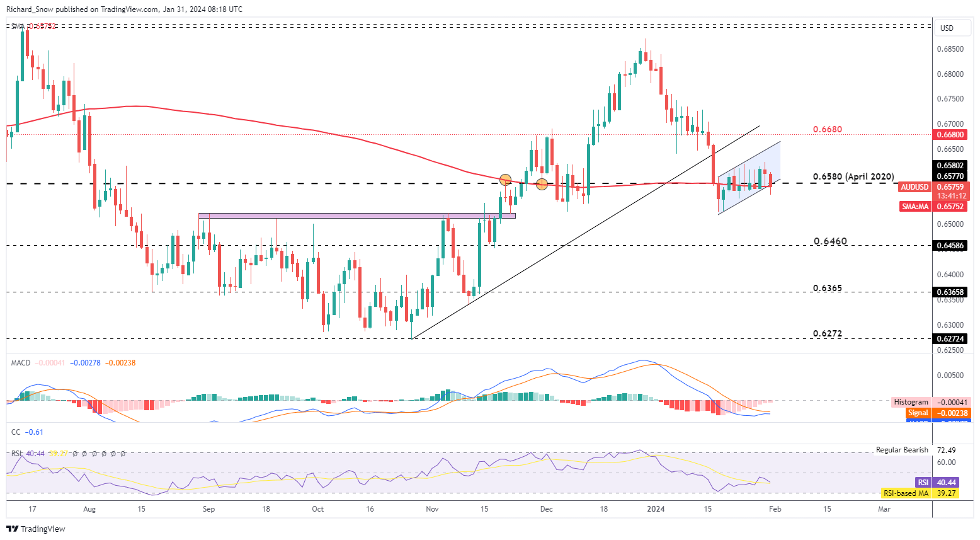Select the second orange circle marker near December
The height and width of the screenshot is (540, 980).
coord(542,185)
